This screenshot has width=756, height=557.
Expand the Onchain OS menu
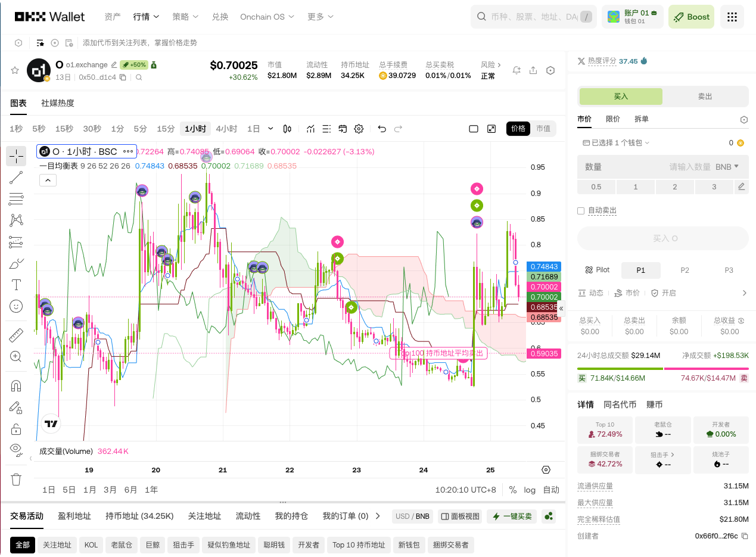click(267, 17)
